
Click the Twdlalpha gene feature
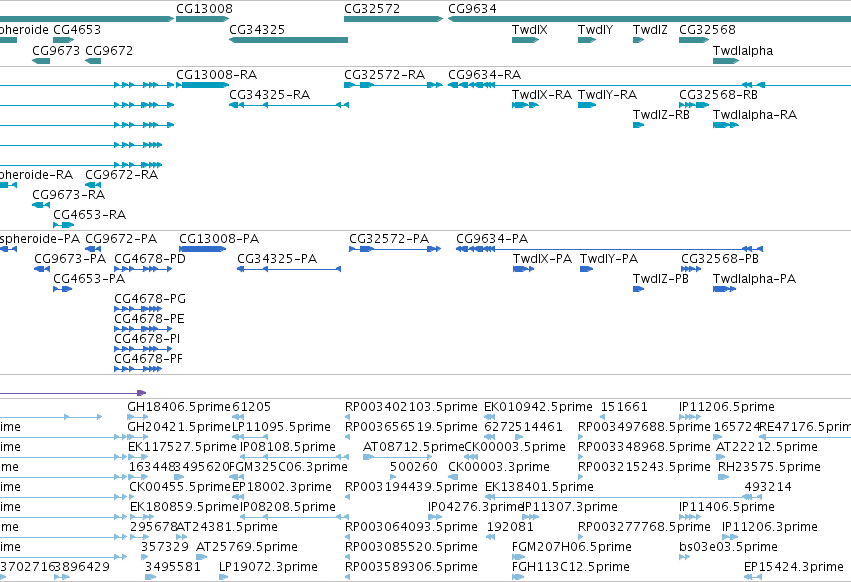click(726, 61)
